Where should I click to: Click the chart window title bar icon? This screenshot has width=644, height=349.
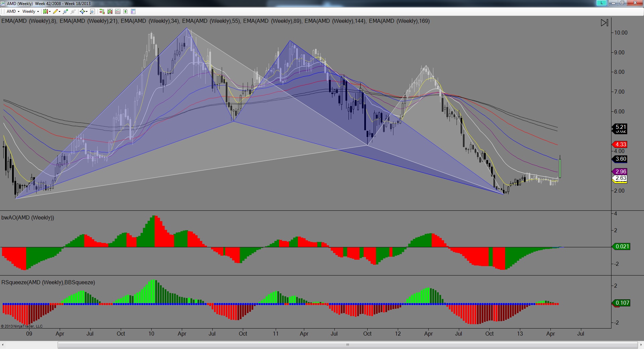point(3,3)
